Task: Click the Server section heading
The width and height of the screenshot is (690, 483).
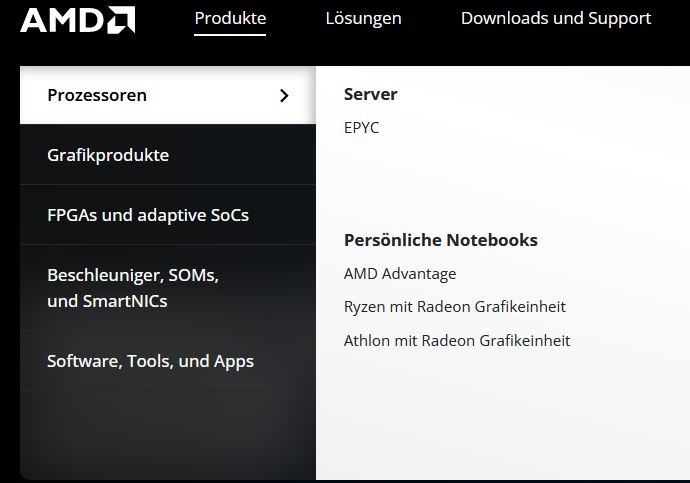Action: point(371,94)
